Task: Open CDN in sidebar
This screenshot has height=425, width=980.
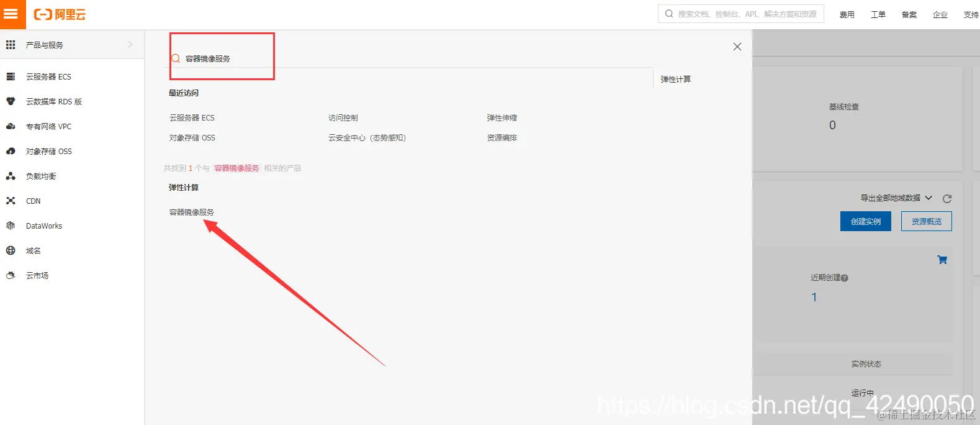Action: [34, 201]
